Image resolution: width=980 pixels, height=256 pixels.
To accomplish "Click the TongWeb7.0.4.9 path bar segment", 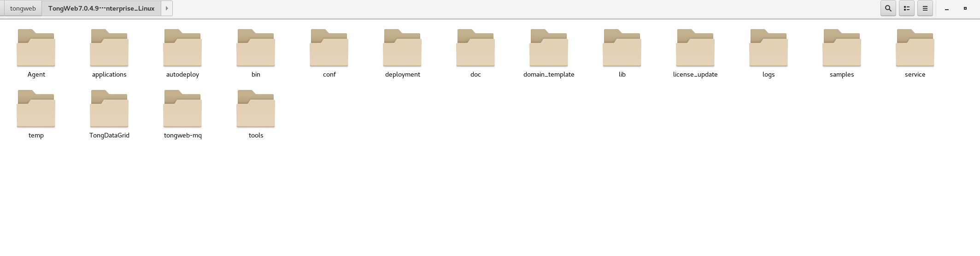I will (101, 8).
